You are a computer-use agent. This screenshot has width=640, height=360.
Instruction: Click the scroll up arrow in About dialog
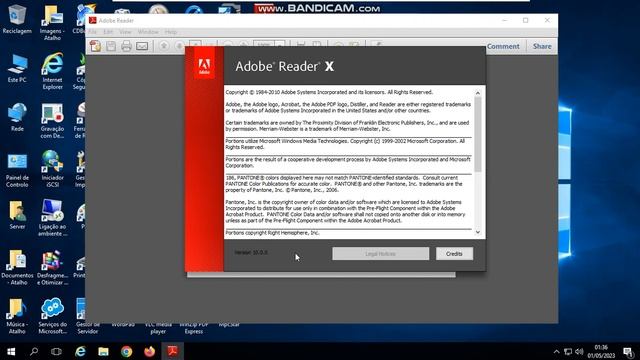coord(478,93)
